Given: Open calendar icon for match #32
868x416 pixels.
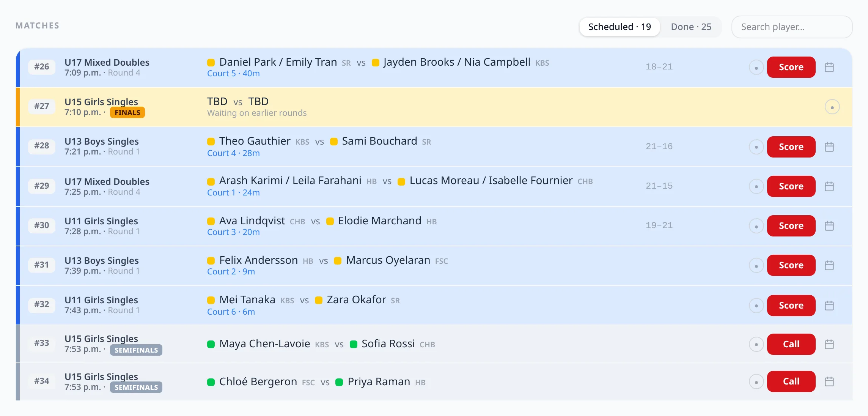Looking at the screenshot, I should [829, 306].
